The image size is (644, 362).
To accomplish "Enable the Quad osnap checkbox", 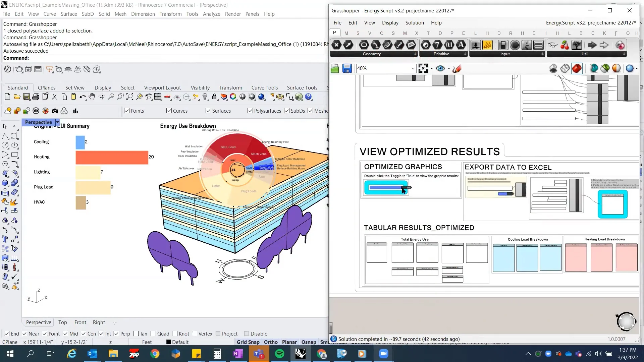I will tap(154, 334).
